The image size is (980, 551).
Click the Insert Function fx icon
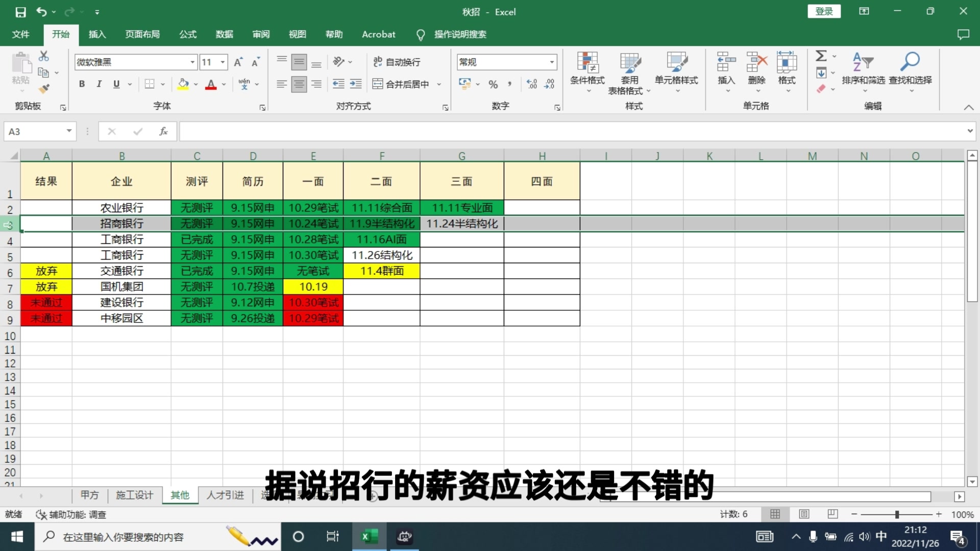pos(163,132)
